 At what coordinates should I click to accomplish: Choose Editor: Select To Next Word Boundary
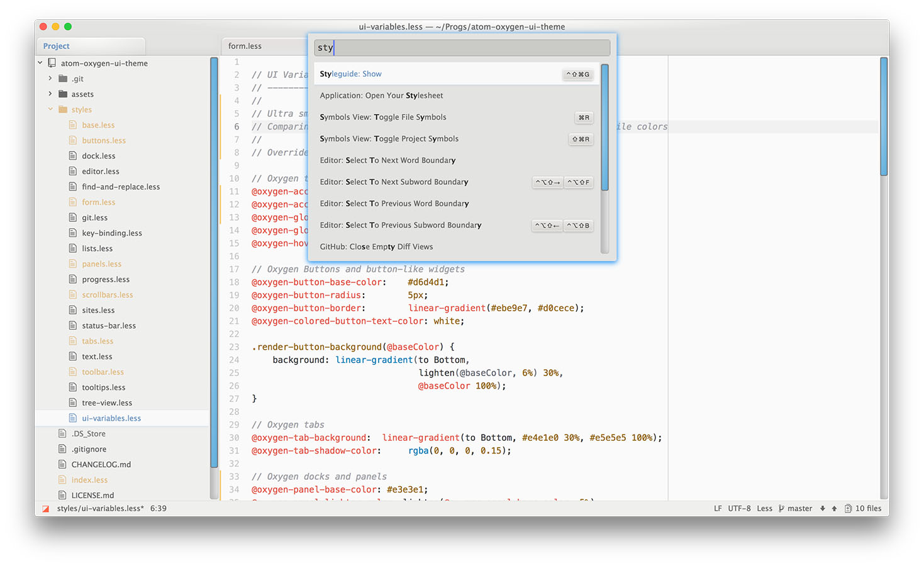(457, 160)
